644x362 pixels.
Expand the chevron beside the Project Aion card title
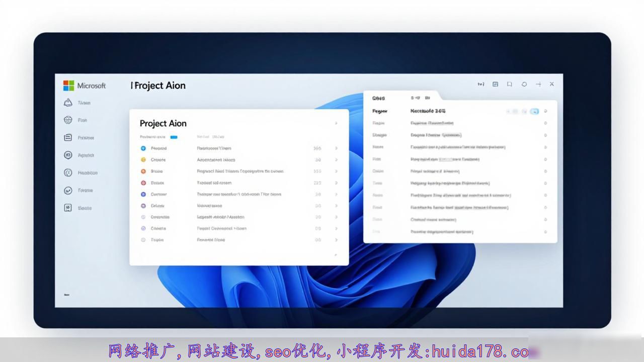pyautogui.click(x=336, y=123)
